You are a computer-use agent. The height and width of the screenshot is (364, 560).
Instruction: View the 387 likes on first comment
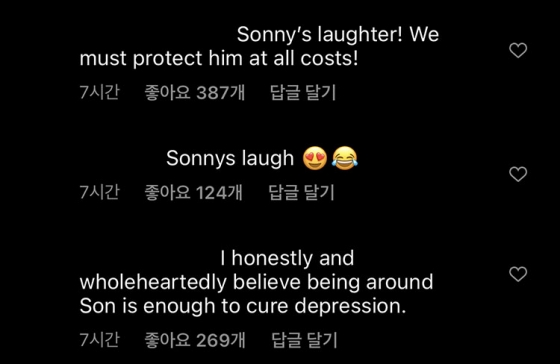pyautogui.click(x=195, y=93)
